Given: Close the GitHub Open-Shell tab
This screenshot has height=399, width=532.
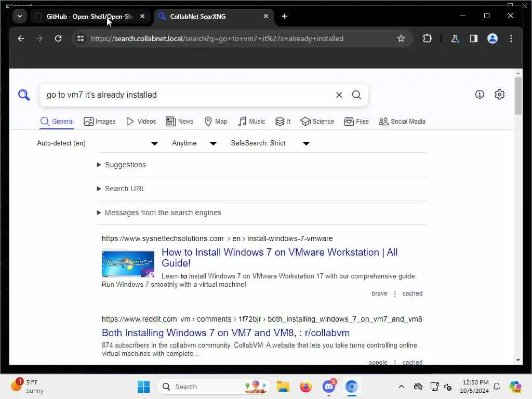Looking at the screenshot, I should pyautogui.click(x=142, y=16).
